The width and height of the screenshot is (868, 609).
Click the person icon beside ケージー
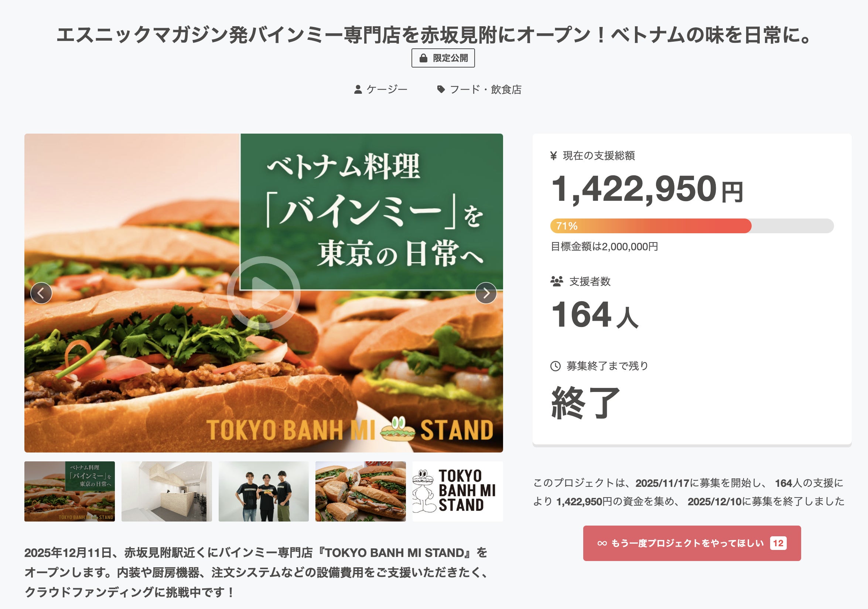(x=358, y=90)
